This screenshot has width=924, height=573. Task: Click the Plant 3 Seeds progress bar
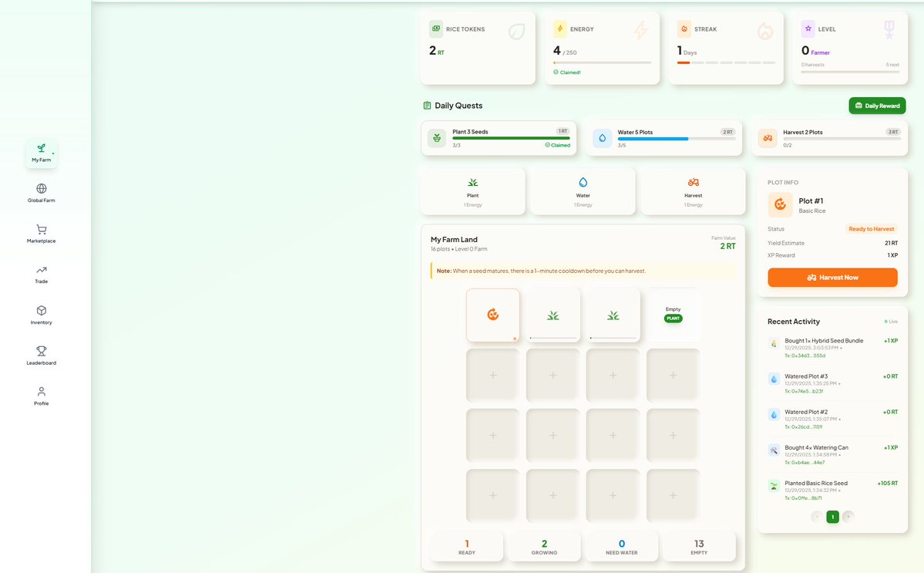click(511, 139)
